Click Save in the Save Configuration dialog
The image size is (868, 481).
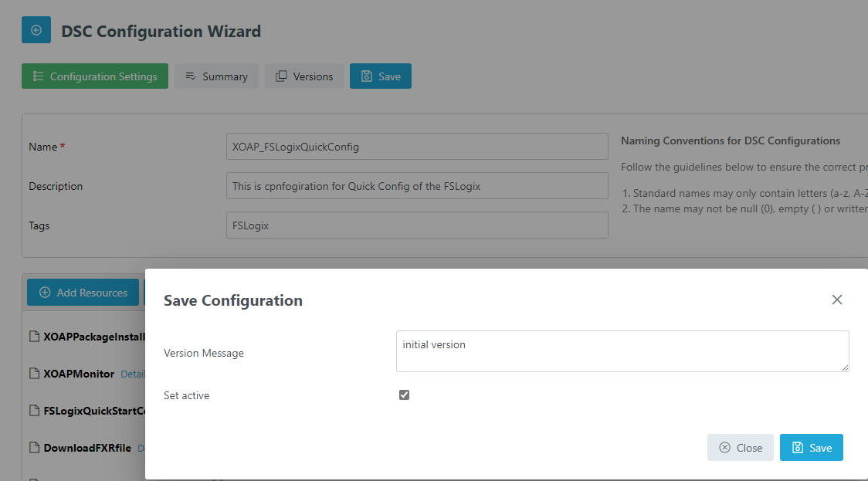coord(812,447)
